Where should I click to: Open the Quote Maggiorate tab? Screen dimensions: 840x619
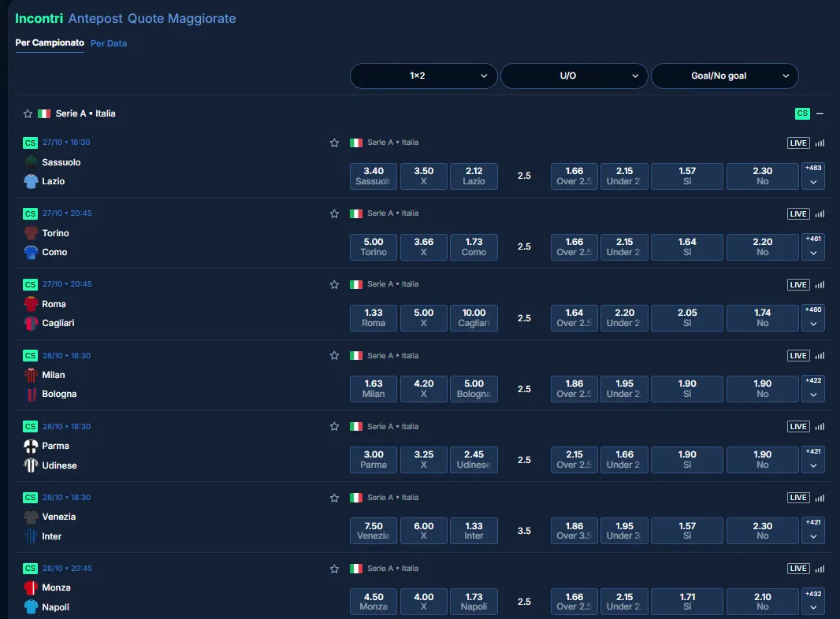coord(181,18)
